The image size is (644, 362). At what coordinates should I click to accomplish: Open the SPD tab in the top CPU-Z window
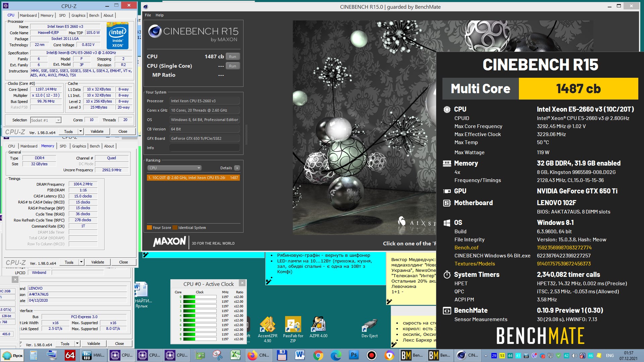coord(62,15)
